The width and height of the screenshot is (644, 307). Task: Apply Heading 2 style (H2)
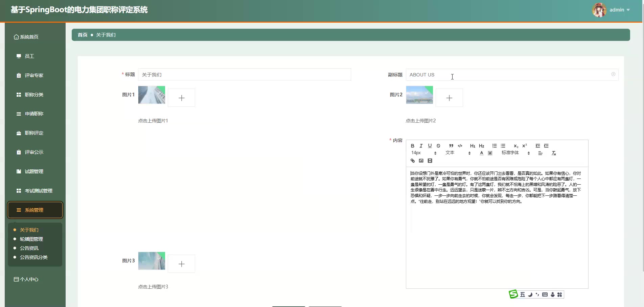[482, 146]
